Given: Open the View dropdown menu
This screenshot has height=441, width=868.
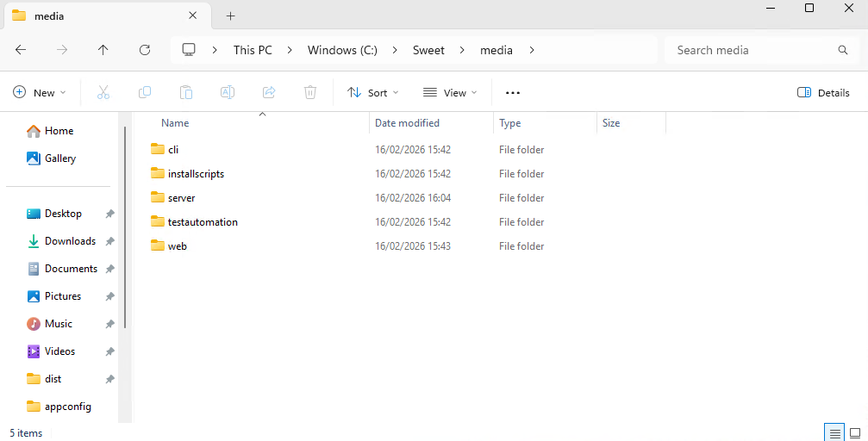Looking at the screenshot, I should [450, 92].
